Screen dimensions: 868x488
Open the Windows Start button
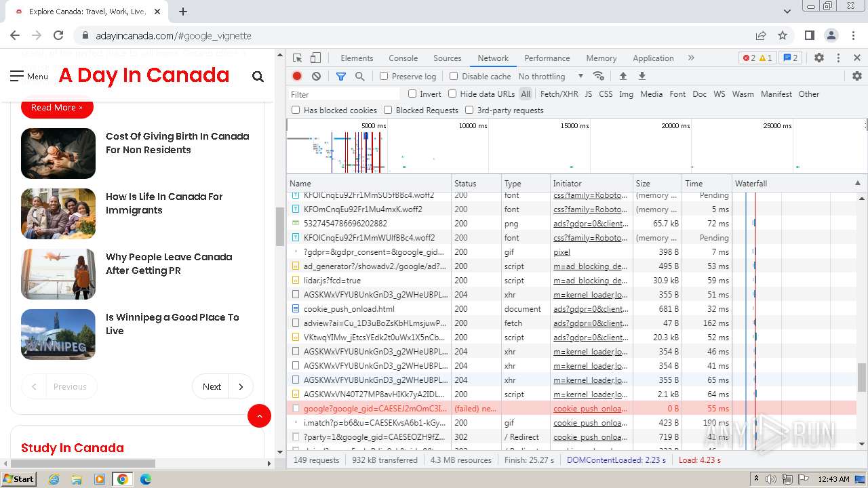tap(18, 479)
